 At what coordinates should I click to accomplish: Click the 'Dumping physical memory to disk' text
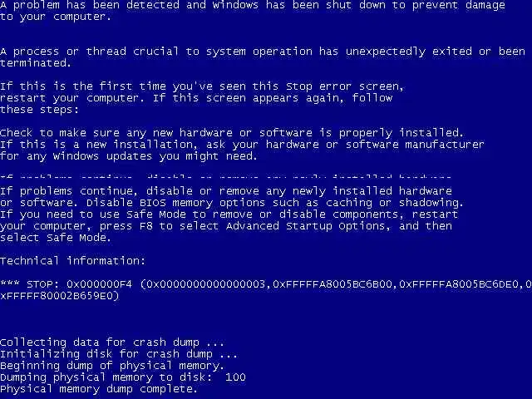(x=103, y=377)
